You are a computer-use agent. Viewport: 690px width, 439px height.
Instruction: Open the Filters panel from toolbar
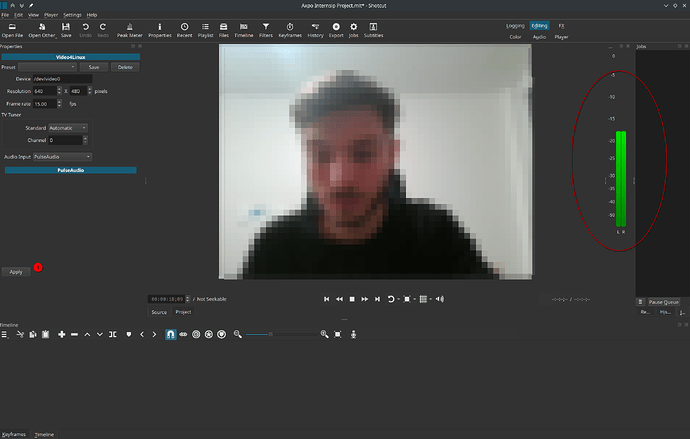tap(266, 29)
